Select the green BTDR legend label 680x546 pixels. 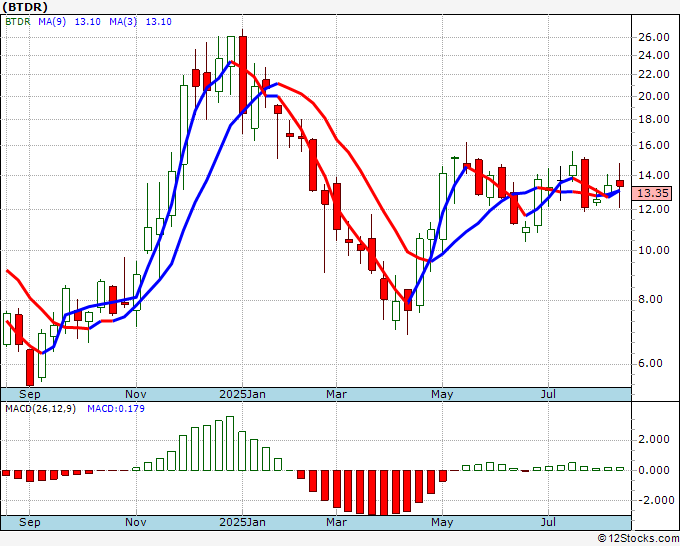(x=18, y=22)
